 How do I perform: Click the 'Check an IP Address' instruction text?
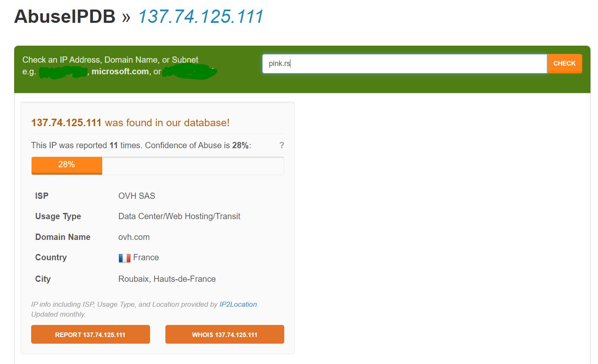pyautogui.click(x=110, y=60)
